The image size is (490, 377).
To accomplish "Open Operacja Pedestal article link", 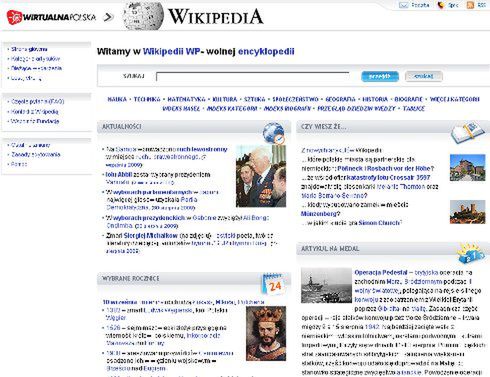I will [x=381, y=272].
